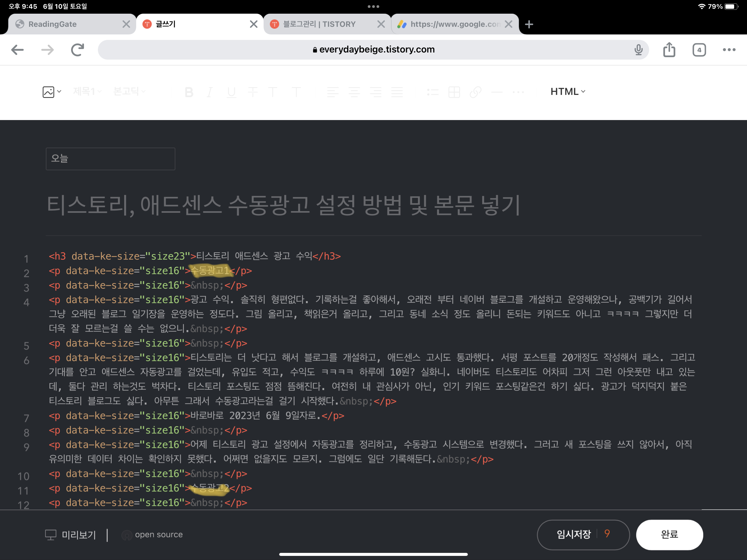Open the browser three-dots menu
747x560 pixels.
[729, 50]
